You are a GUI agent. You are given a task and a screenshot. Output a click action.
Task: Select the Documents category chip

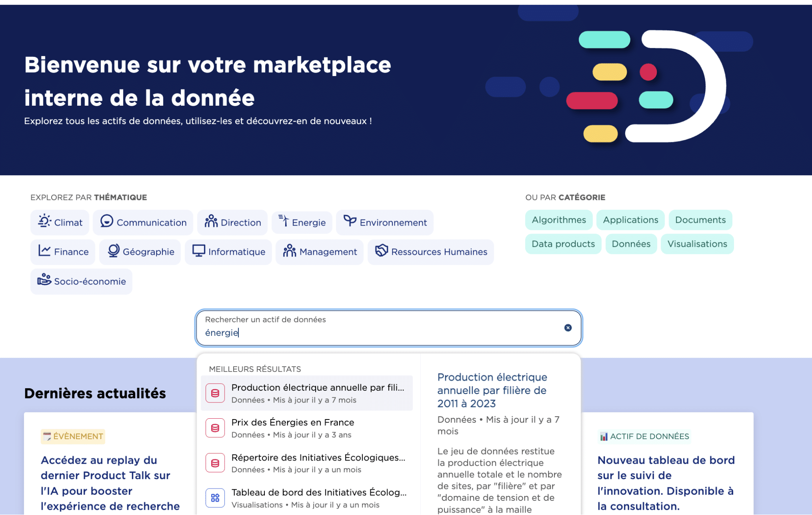pos(700,220)
